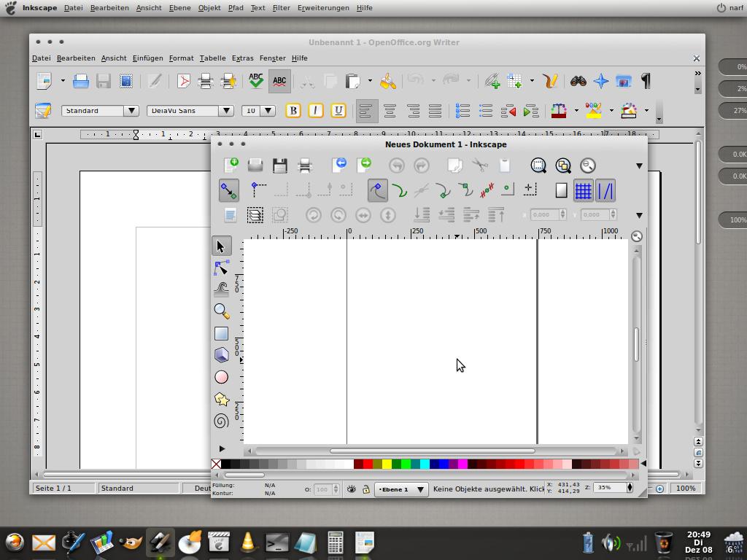Image resolution: width=747 pixels, height=560 pixels.
Task: Open Writer Extras menu
Action: (x=242, y=58)
